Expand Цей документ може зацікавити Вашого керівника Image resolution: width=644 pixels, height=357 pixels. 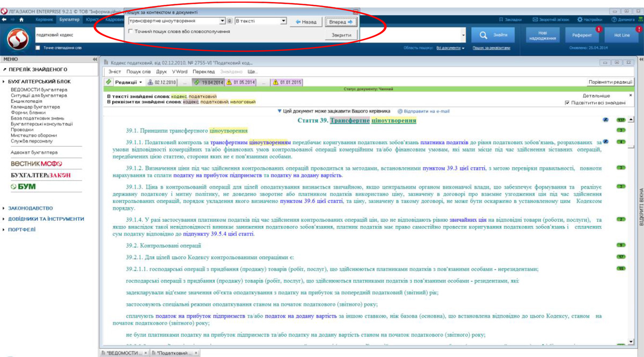[333, 111]
